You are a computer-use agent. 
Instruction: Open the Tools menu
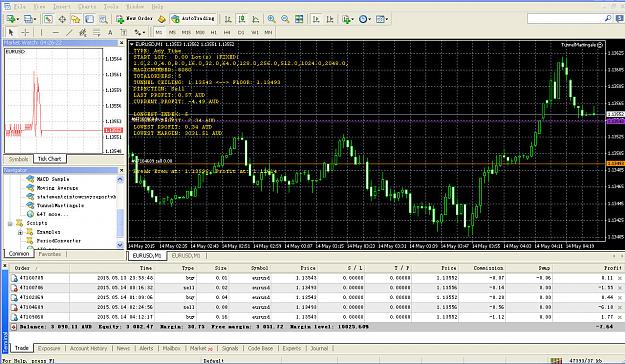111,6
